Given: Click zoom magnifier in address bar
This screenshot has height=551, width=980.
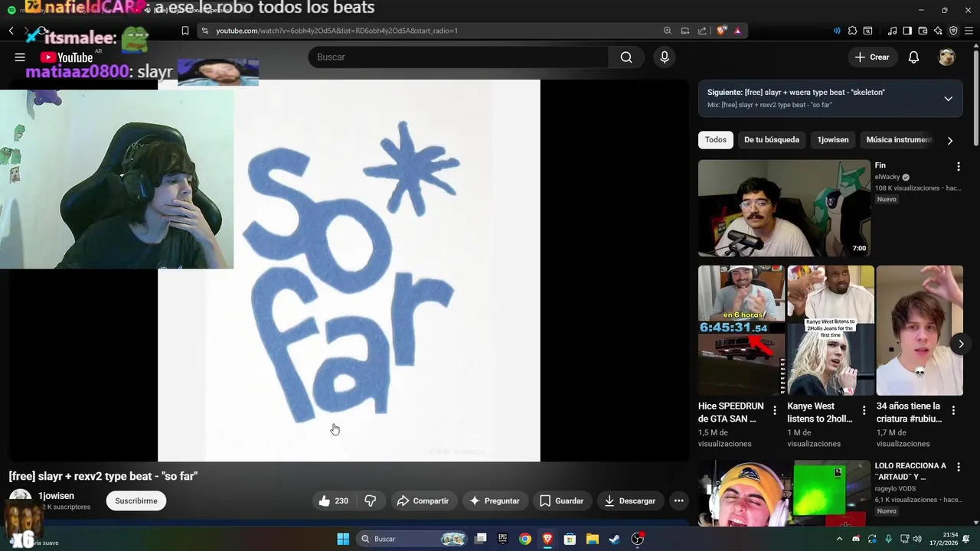Looking at the screenshot, I should click(667, 31).
